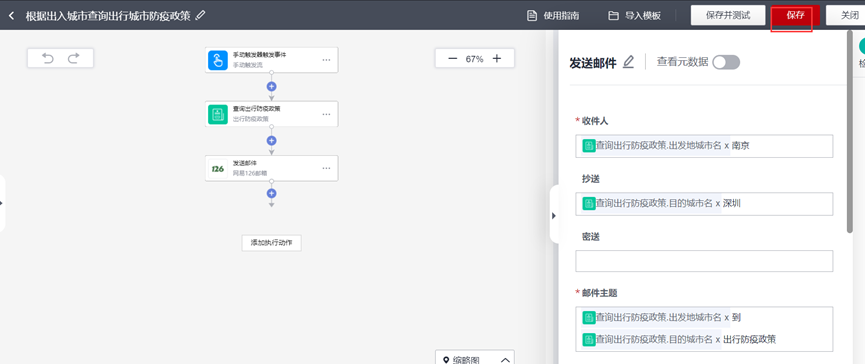Remove 目的城市名 tag from 邮件主题

click(718, 339)
